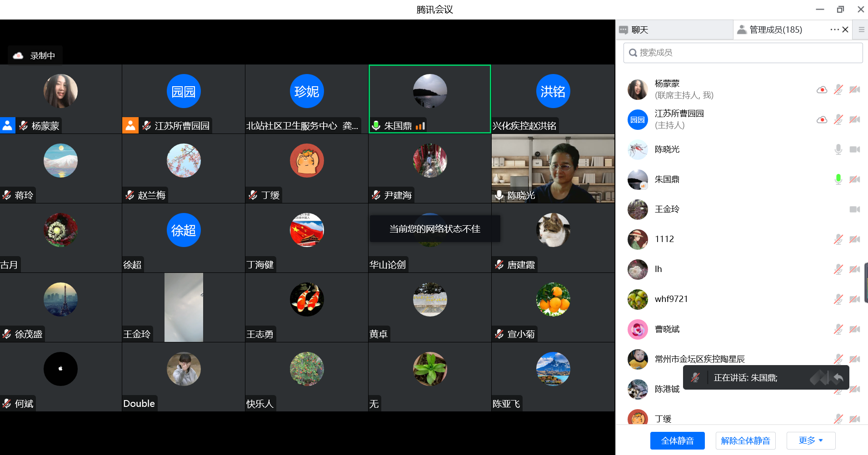Viewport: 868px width, 455px height.
Task: Select 王金玲's video tile
Action: tap(184, 307)
